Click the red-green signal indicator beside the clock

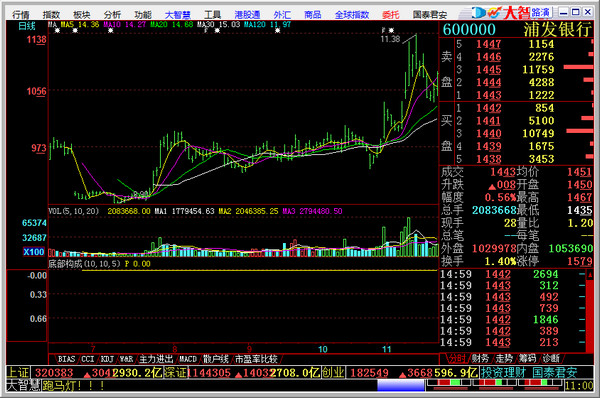[494, 385]
